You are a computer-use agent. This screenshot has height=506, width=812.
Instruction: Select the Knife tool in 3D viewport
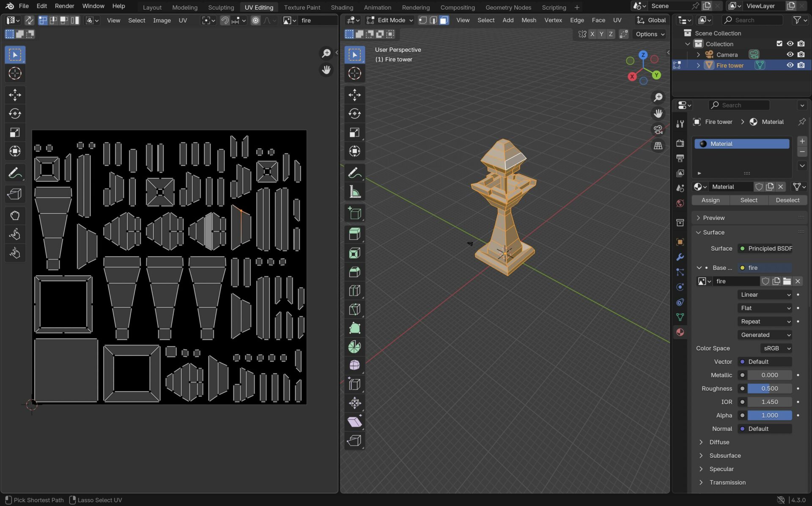[354, 309]
